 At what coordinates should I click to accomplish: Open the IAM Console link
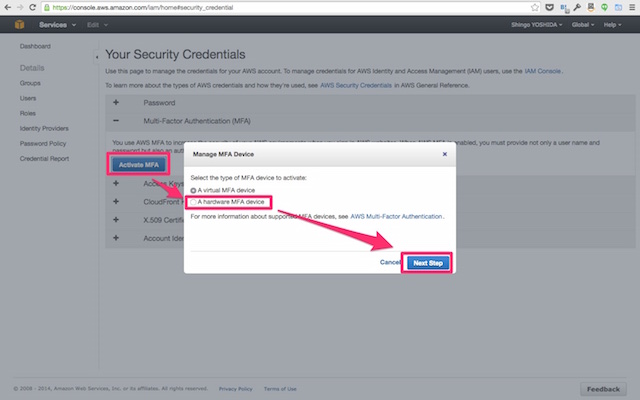[x=542, y=71]
